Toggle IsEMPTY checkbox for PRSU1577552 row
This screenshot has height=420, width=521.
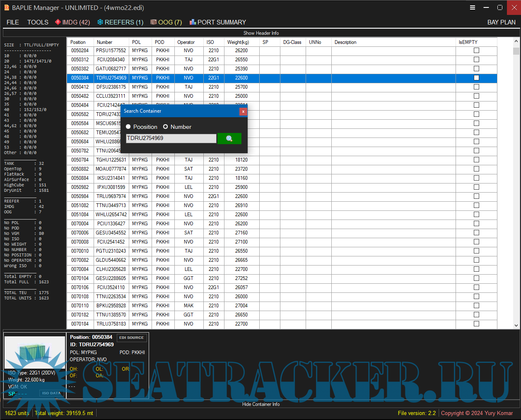pyautogui.click(x=476, y=51)
